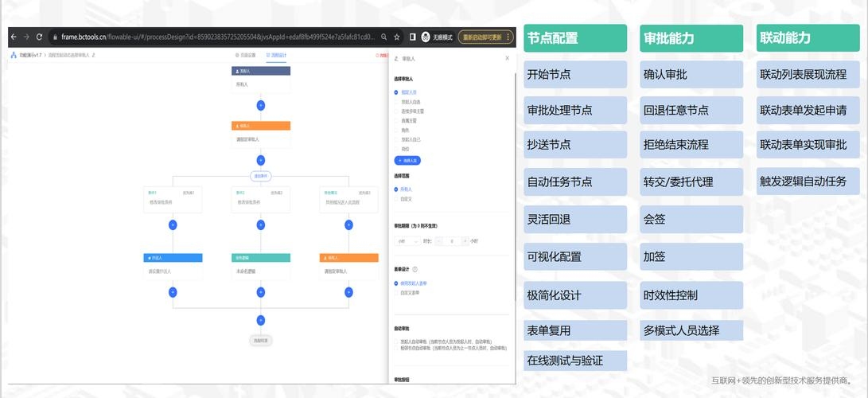Bookmark the page with the star icon
868x398 pixels.
(x=397, y=37)
